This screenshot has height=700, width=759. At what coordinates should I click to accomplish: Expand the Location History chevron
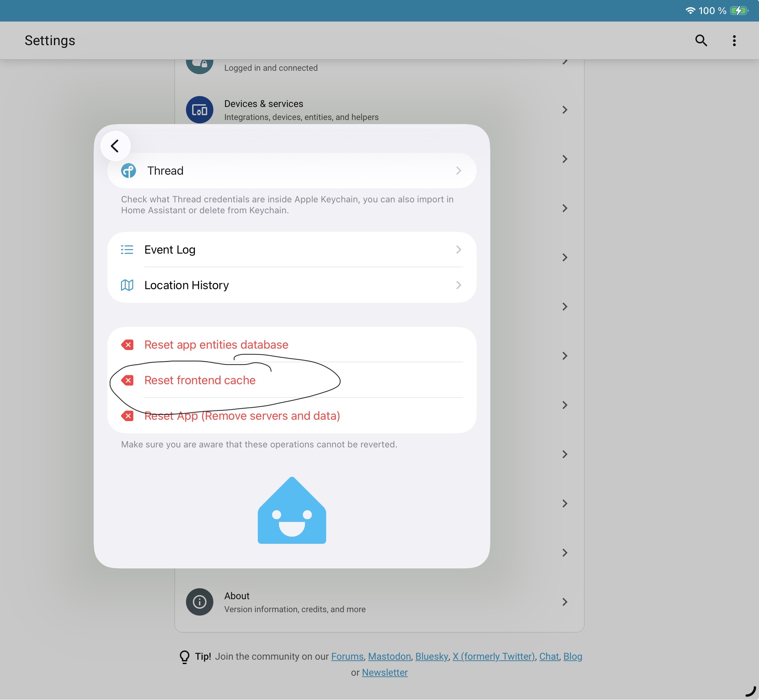458,285
